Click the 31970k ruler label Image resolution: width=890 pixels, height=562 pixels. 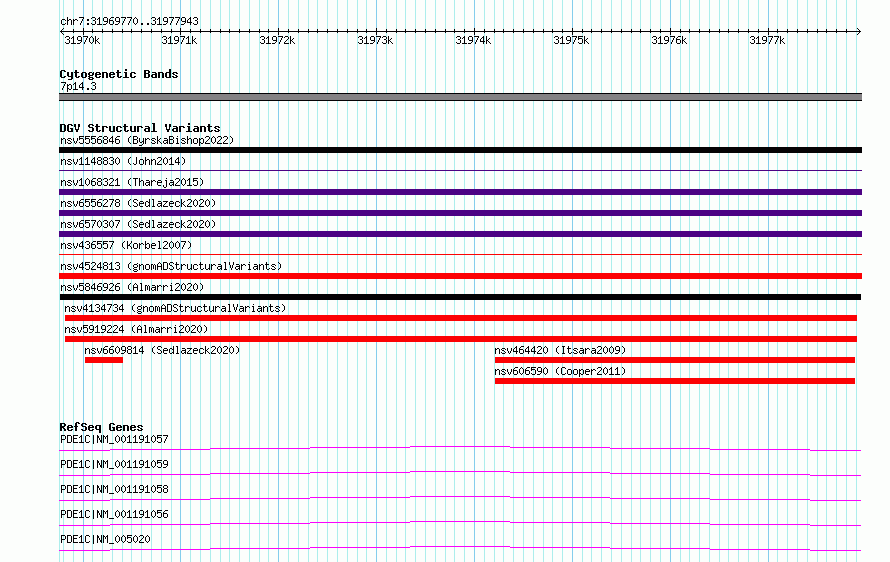point(82,40)
